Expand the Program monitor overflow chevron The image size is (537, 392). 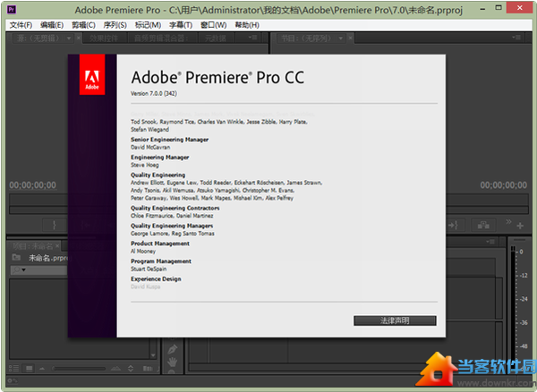point(508,222)
